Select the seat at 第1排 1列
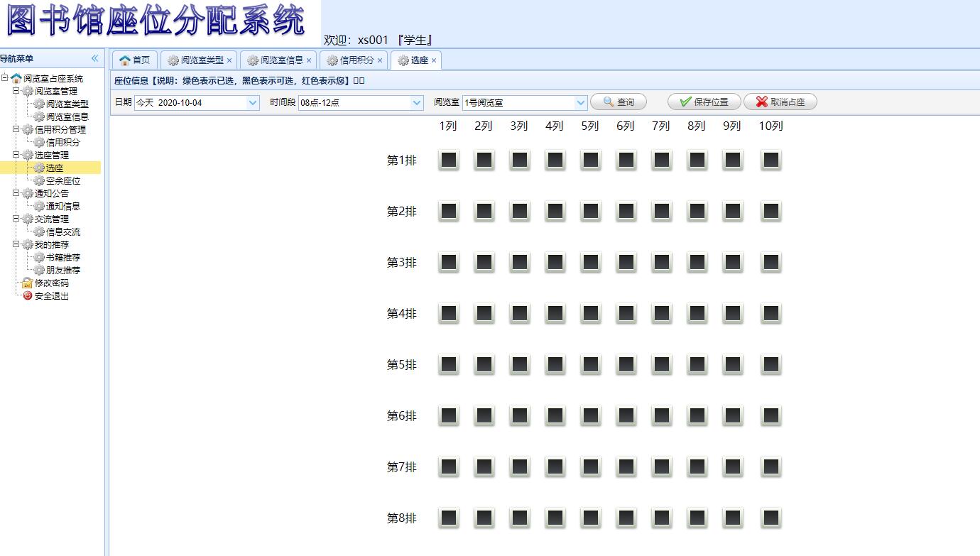The height and width of the screenshot is (556, 980). (448, 160)
